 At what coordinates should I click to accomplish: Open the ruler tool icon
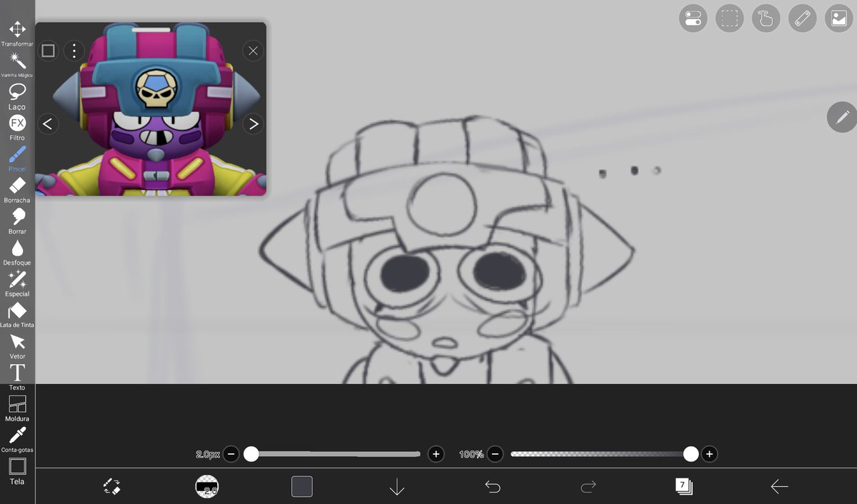pyautogui.click(x=803, y=19)
